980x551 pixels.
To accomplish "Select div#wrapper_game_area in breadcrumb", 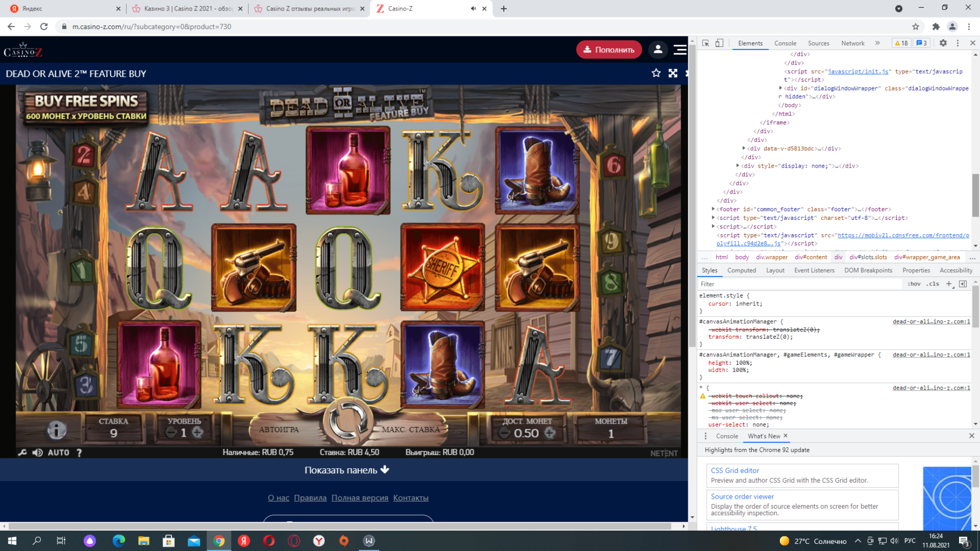I will [927, 257].
